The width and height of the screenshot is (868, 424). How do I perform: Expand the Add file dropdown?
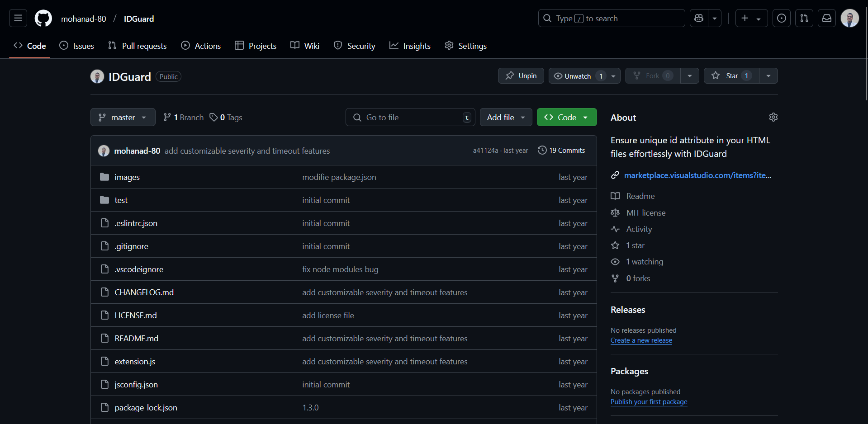coord(506,117)
